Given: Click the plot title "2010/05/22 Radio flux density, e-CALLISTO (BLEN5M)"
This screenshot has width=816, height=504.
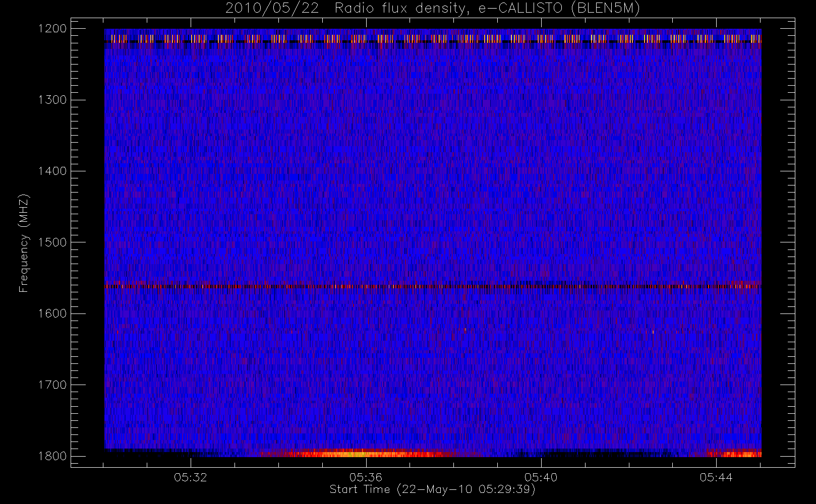Looking at the screenshot, I should coord(433,9).
